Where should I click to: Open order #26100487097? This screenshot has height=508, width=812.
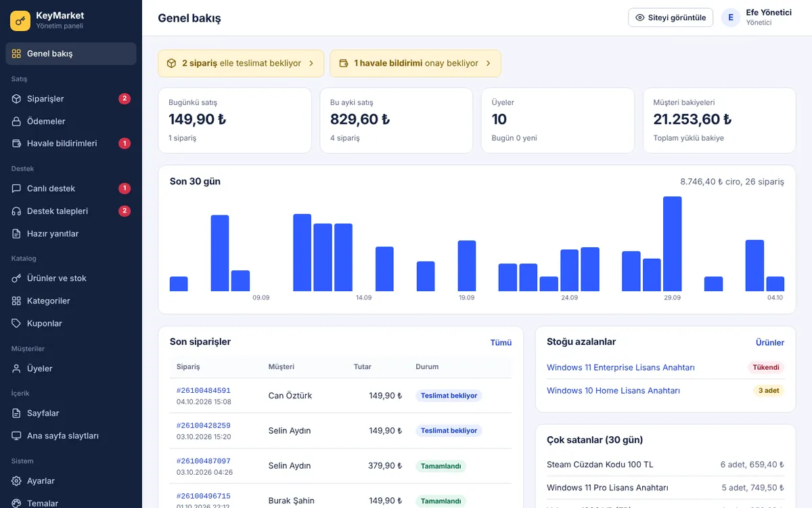[204, 461]
